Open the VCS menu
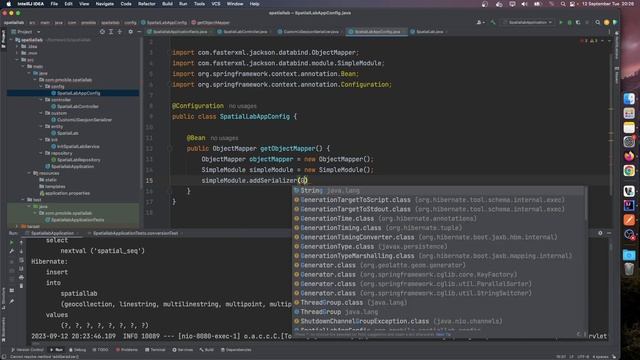This screenshot has height=360, width=640. click(x=216, y=4)
